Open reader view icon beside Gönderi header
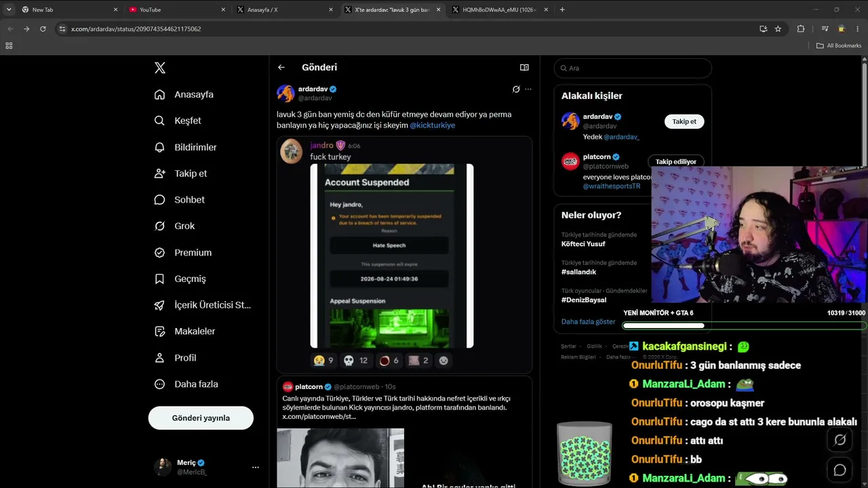The image size is (868, 488). [x=524, y=67]
